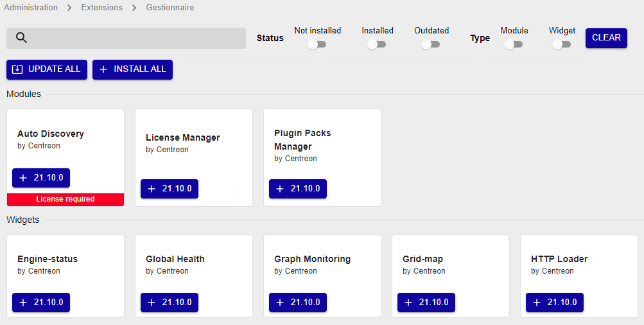Viewport: 644px width, 325px height.
Task: Click plus icon on Plugin Packs Manager
Action: click(280, 189)
